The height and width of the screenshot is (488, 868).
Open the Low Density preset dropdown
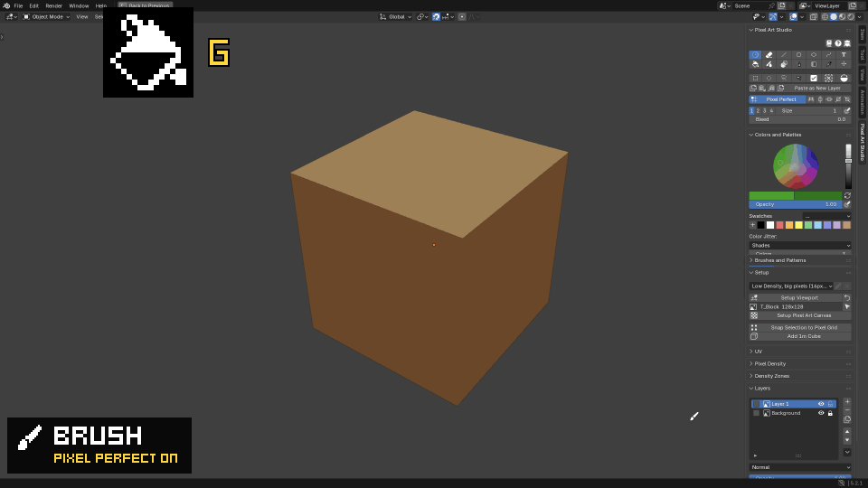[791, 286]
